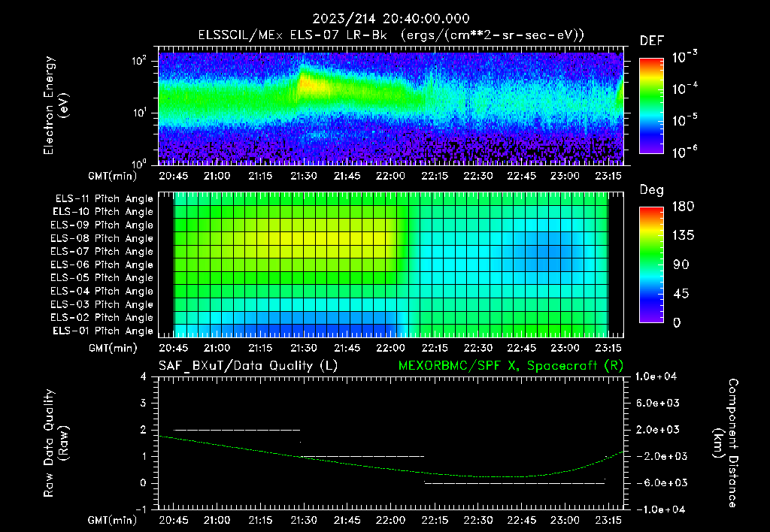The image size is (770, 532).
Task: Select the ELS-01 Pitch Angle row label
Action: pyautogui.click(x=103, y=331)
